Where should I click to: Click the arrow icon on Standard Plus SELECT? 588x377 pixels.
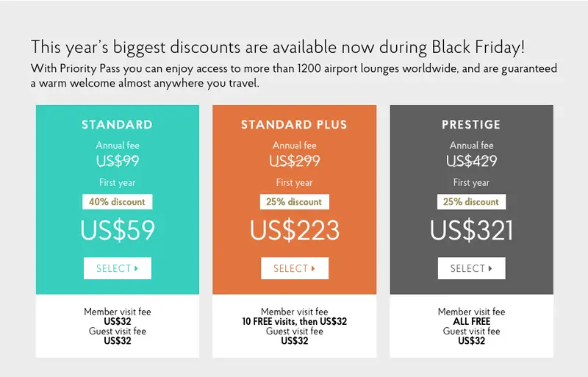[x=313, y=268]
